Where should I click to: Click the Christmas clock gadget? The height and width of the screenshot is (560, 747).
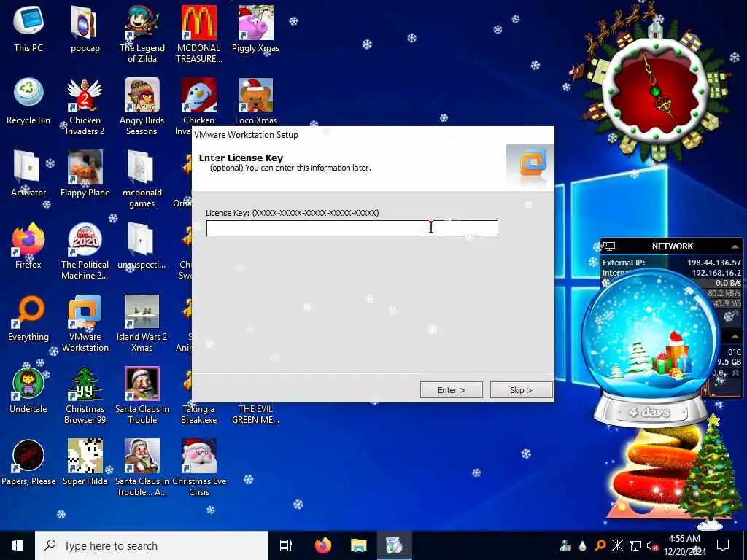[656, 90]
